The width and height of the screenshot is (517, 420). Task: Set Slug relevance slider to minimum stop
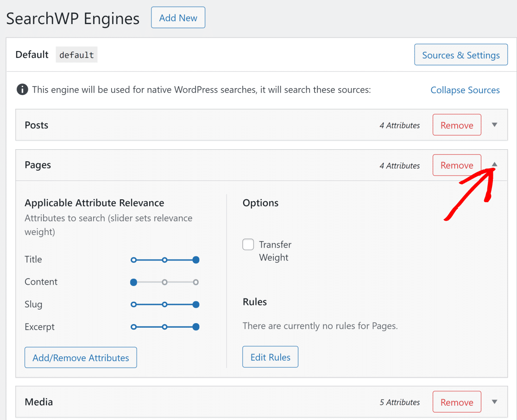[133, 305]
